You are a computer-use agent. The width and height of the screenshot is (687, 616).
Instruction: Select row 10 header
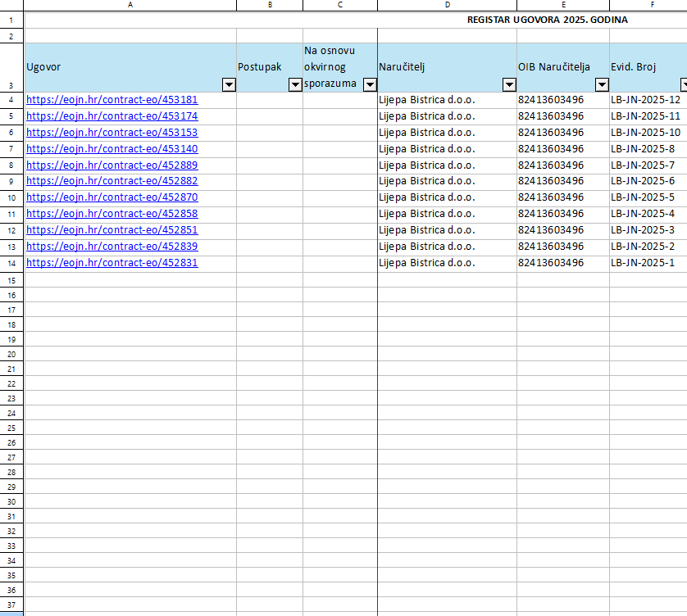[x=11, y=197]
